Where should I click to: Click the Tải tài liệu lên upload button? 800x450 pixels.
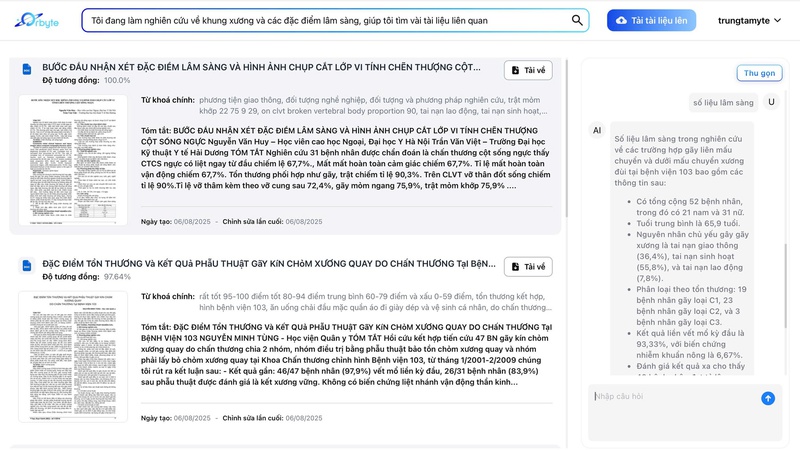(651, 20)
